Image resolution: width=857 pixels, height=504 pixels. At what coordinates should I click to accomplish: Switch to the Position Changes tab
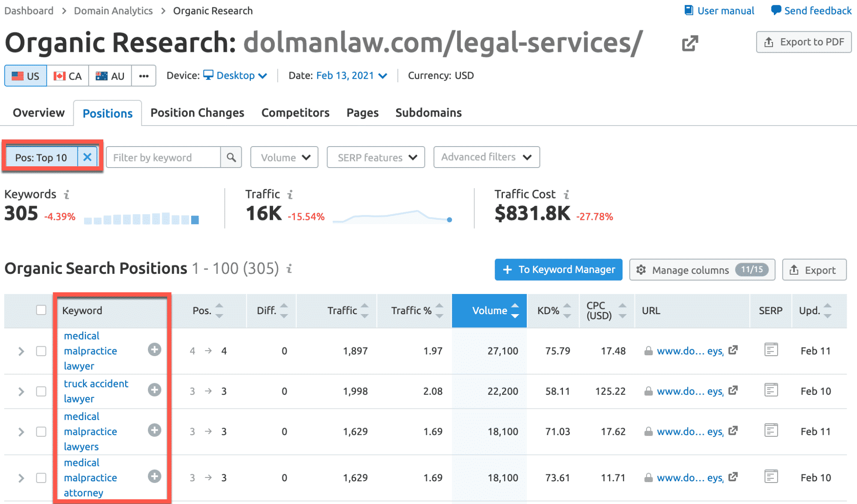(x=197, y=113)
